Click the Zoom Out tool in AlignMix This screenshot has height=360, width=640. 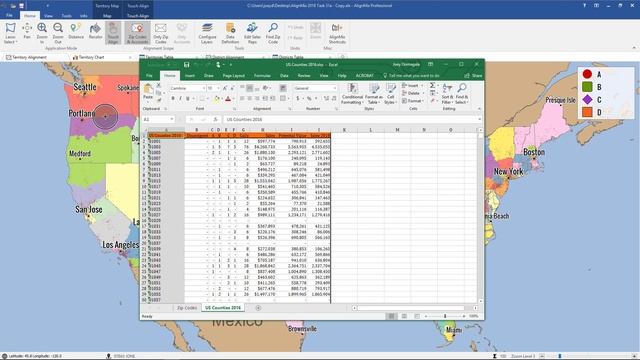click(58, 33)
